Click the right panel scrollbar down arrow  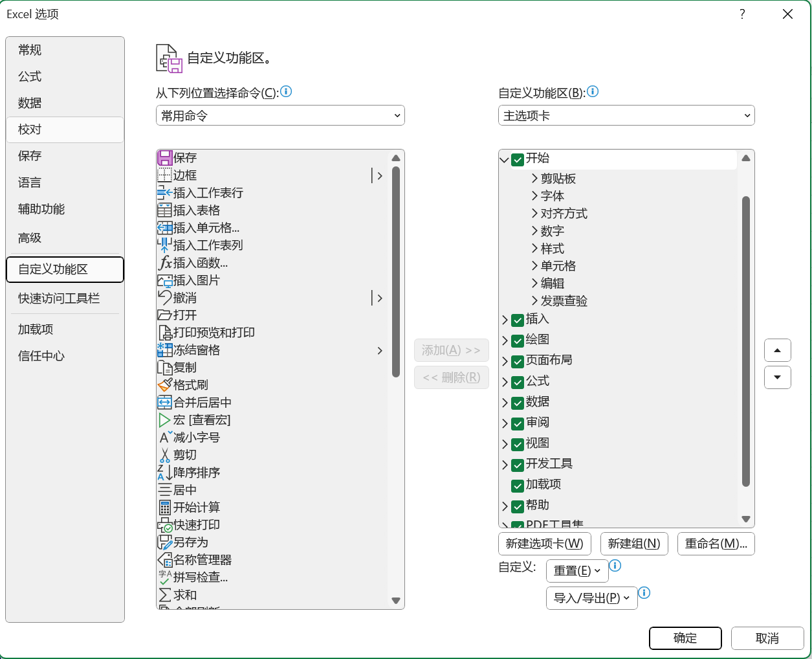pos(745,520)
